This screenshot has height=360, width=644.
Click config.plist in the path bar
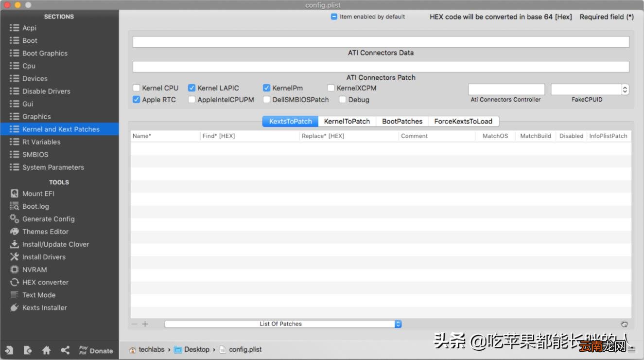240,349
